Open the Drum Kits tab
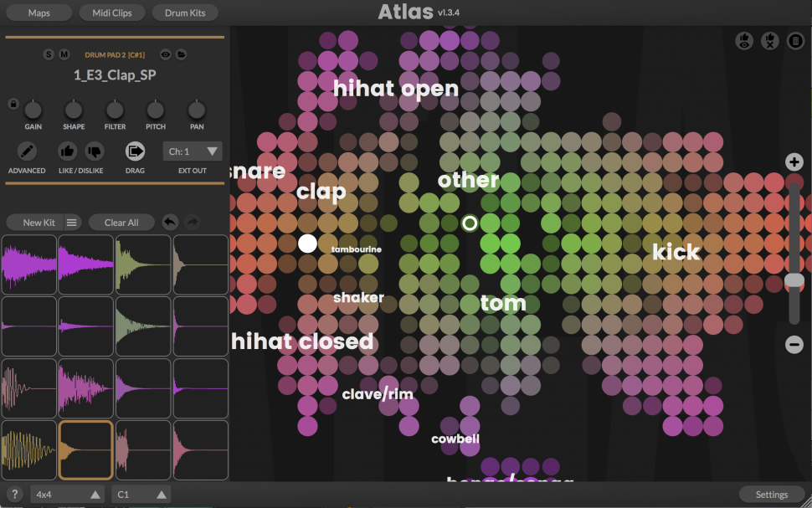Screen dimensions: 812x508 [185, 13]
